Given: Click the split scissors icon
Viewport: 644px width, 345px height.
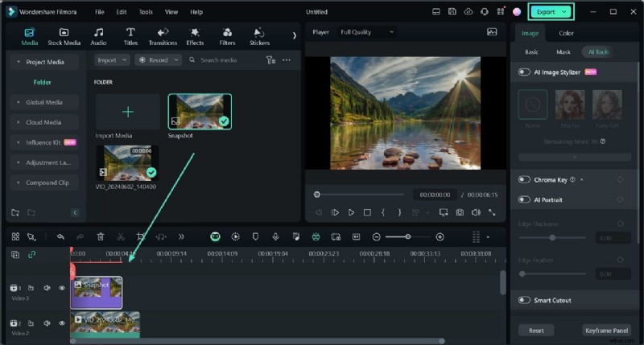Looking at the screenshot, I should (120, 236).
